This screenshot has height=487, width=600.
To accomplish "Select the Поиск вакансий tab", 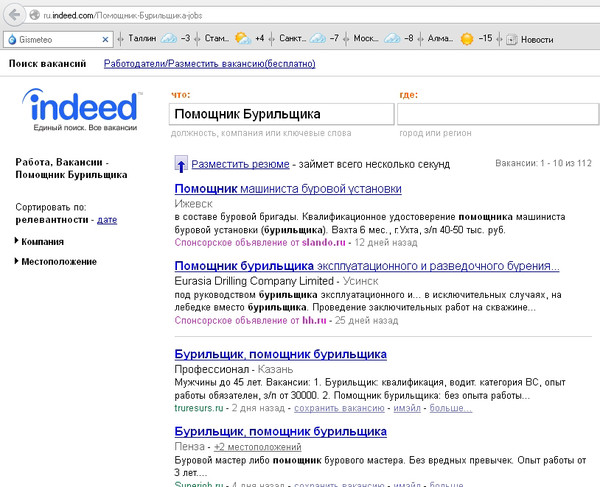I will [x=47, y=64].
